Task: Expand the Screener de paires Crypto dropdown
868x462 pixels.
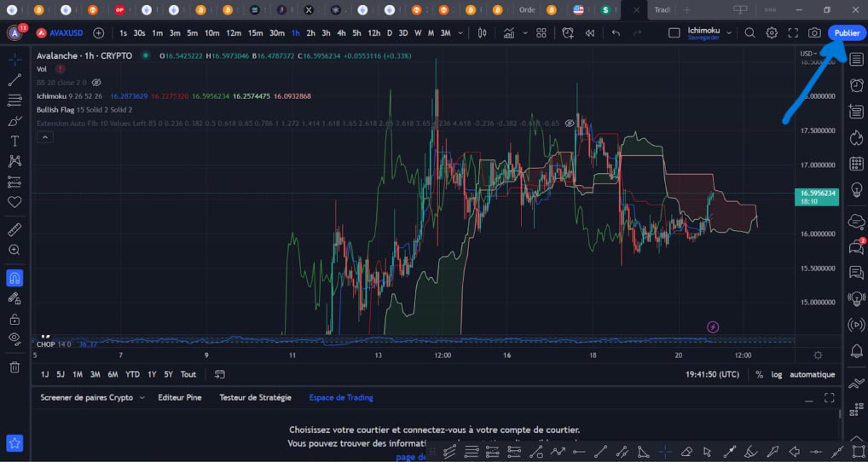Action: [x=142, y=398]
